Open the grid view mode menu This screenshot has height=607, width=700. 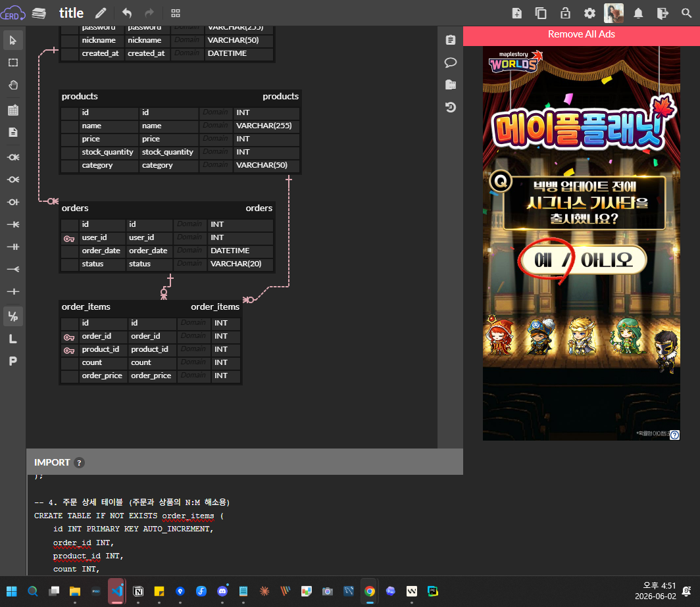(x=176, y=13)
